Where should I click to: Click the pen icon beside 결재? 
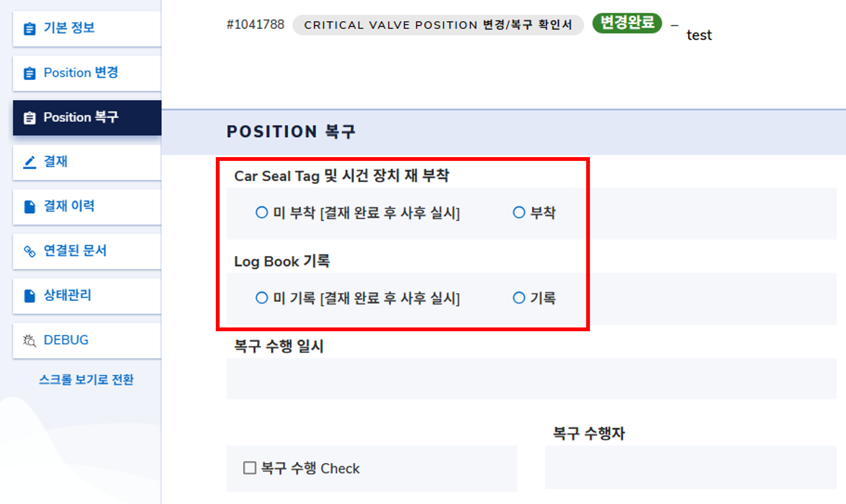[x=29, y=162]
